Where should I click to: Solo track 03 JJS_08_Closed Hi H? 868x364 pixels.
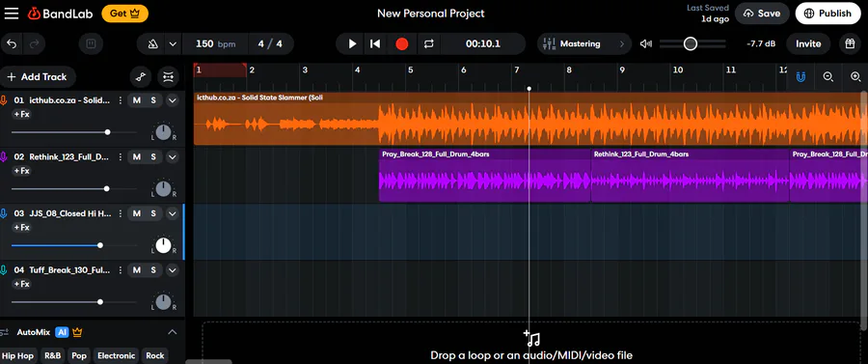pyautogui.click(x=153, y=213)
